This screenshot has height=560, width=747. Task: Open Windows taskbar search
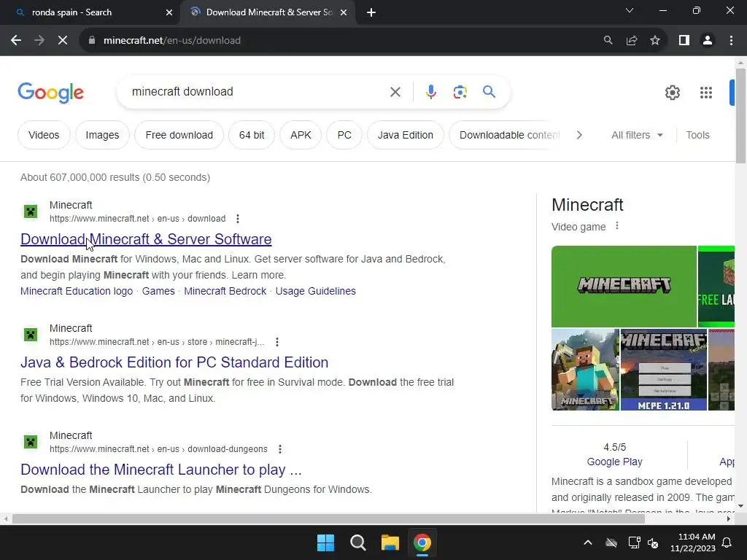pyautogui.click(x=357, y=542)
